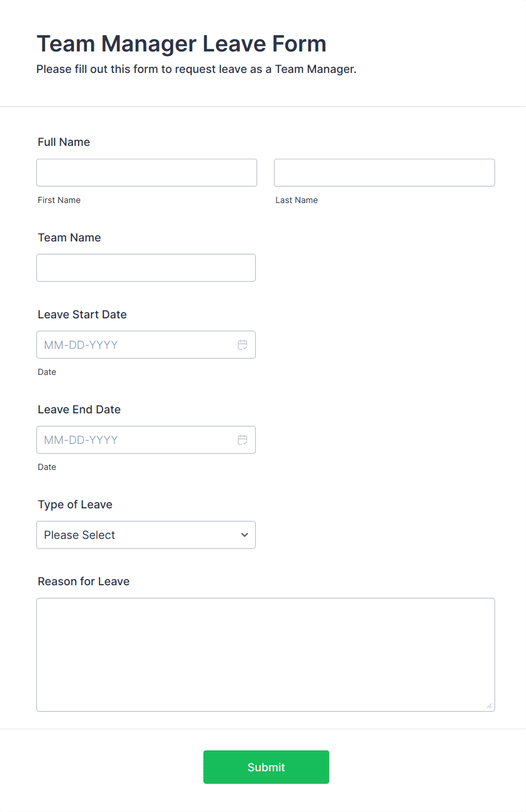526x812 pixels.
Task: Open the Leave End Date calendar icon
Action: coord(243,440)
